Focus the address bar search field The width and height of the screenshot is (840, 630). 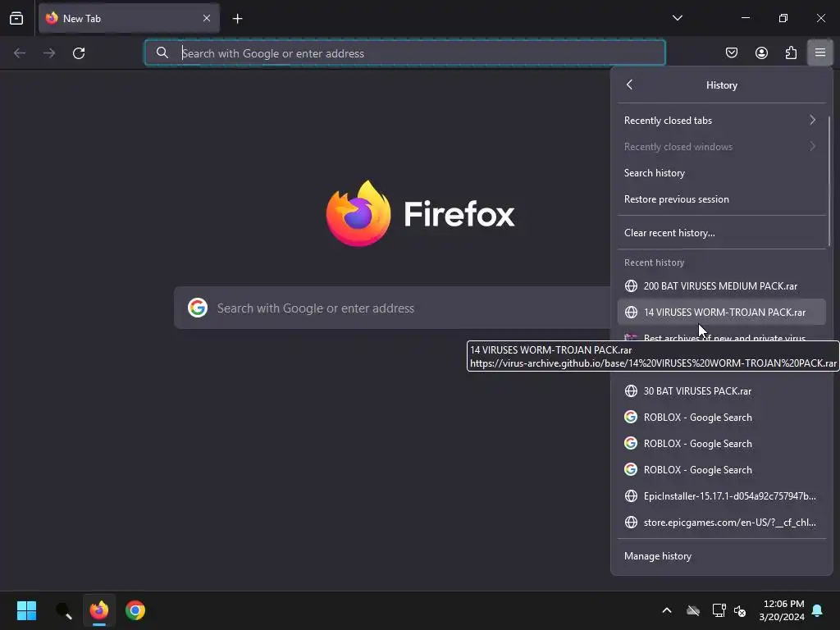tap(405, 53)
